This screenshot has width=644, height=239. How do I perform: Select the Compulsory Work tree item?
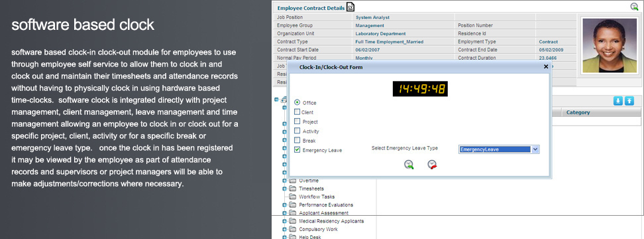coord(318,229)
